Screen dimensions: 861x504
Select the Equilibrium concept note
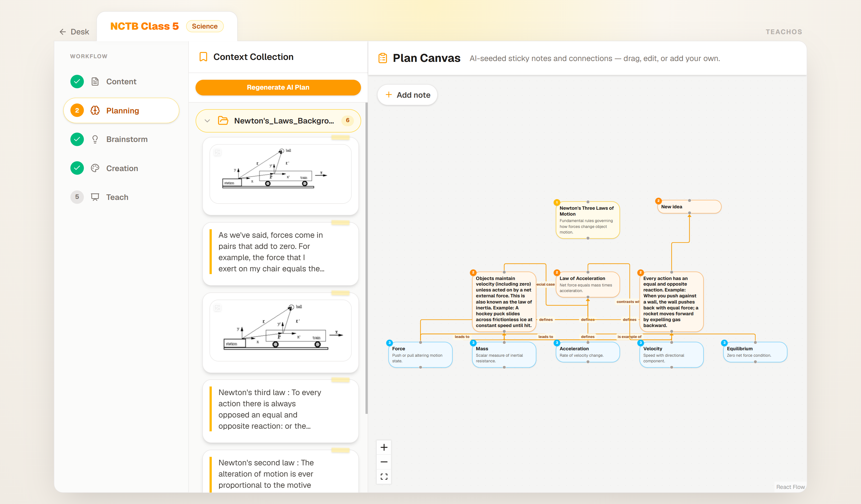tap(755, 352)
